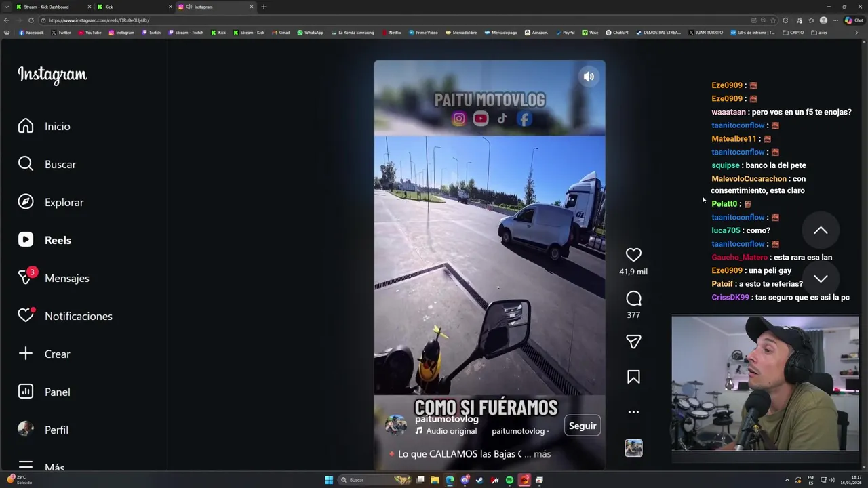Save reel with bookmark icon
Viewport: 868px width, 488px height.
(x=633, y=377)
